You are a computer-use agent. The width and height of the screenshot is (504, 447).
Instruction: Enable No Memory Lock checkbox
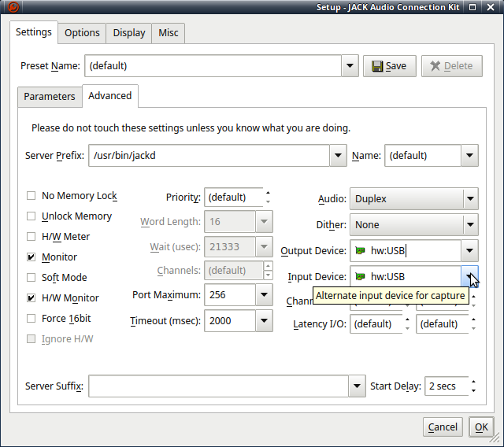point(31,195)
